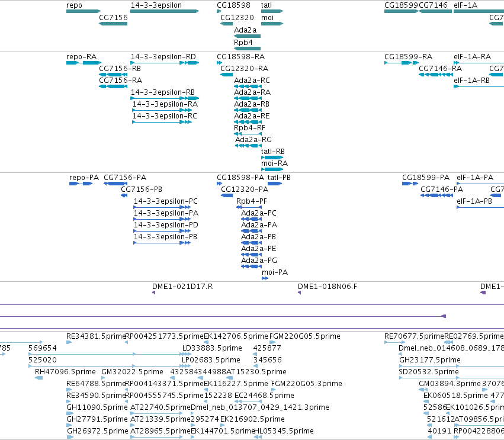Click protein eIF-1A-PA
This screenshot has width=504, height=440.
click(475, 178)
